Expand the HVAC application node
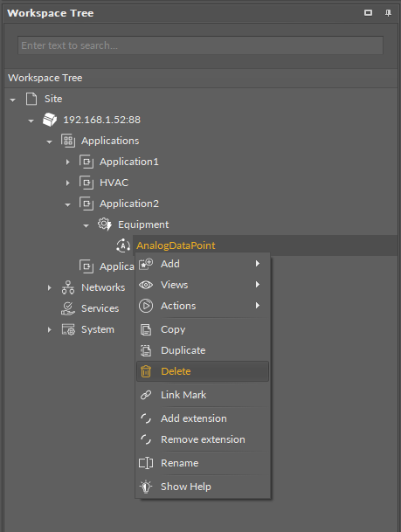The width and height of the screenshot is (401, 532). pyautogui.click(x=68, y=183)
